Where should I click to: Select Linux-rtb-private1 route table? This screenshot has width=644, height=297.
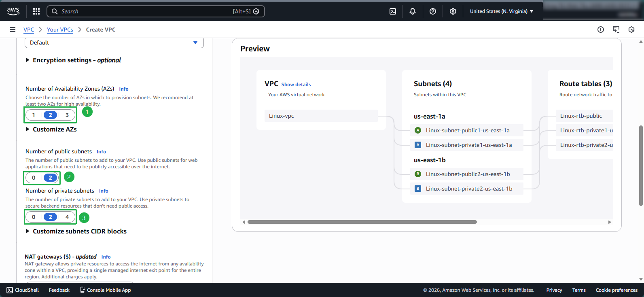point(585,130)
